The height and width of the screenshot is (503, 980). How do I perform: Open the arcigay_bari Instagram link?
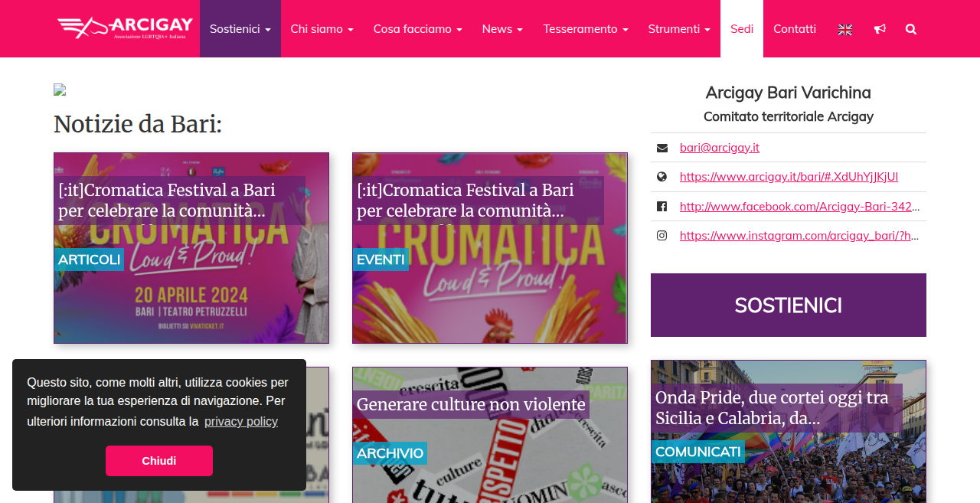tap(799, 236)
